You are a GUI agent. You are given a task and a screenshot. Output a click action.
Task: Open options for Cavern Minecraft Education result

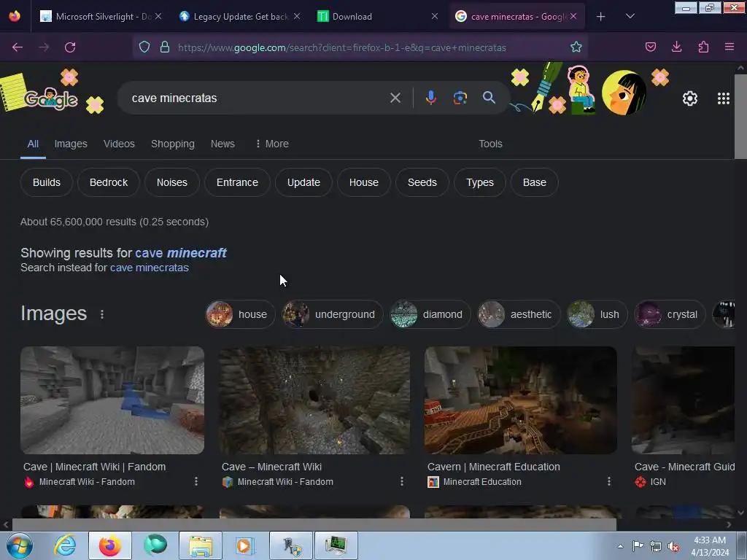(609, 481)
